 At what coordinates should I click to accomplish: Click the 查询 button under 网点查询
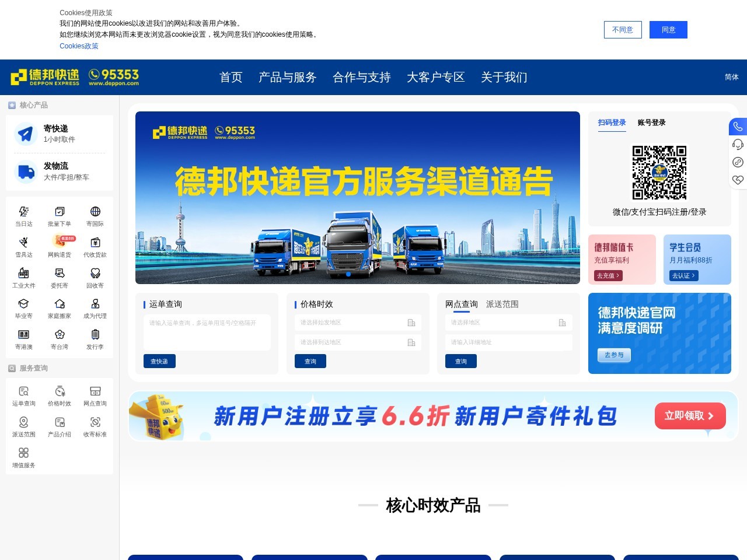pos(461,361)
